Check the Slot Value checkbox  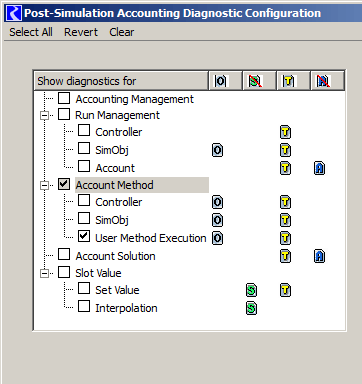tap(64, 272)
